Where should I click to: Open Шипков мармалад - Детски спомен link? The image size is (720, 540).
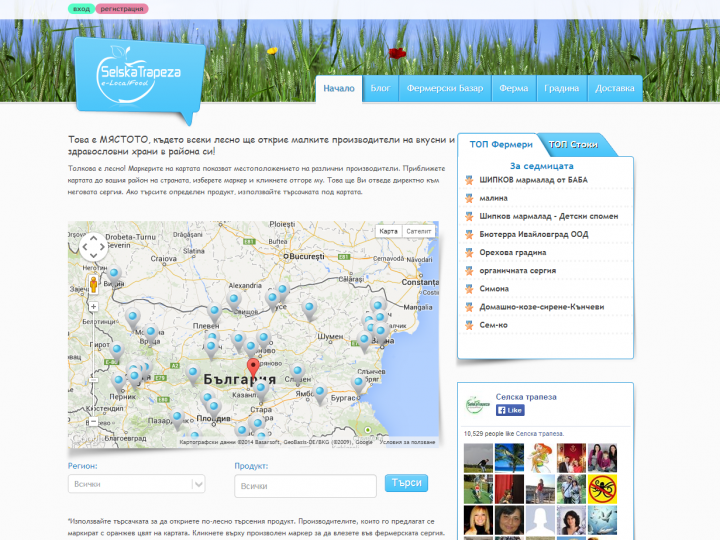[549, 216]
